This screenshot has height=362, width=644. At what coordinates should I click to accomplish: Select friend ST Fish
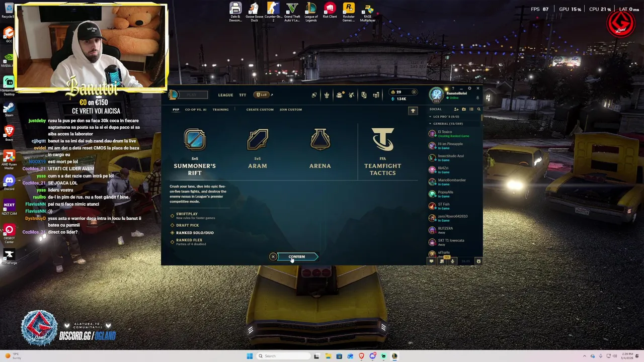[454, 206]
